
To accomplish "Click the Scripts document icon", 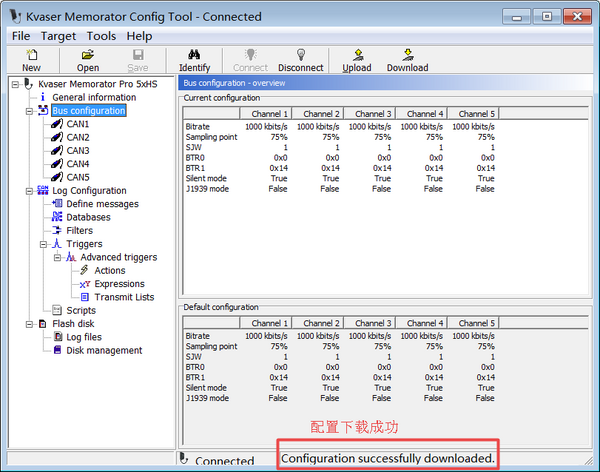I will tap(57, 310).
